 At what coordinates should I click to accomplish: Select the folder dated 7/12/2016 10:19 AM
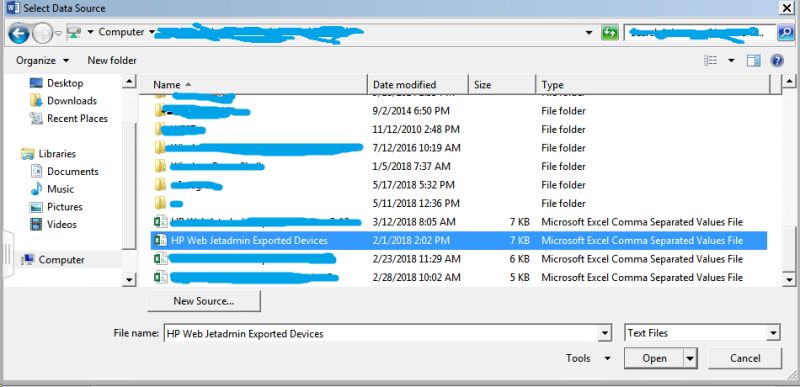pos(459,148)
